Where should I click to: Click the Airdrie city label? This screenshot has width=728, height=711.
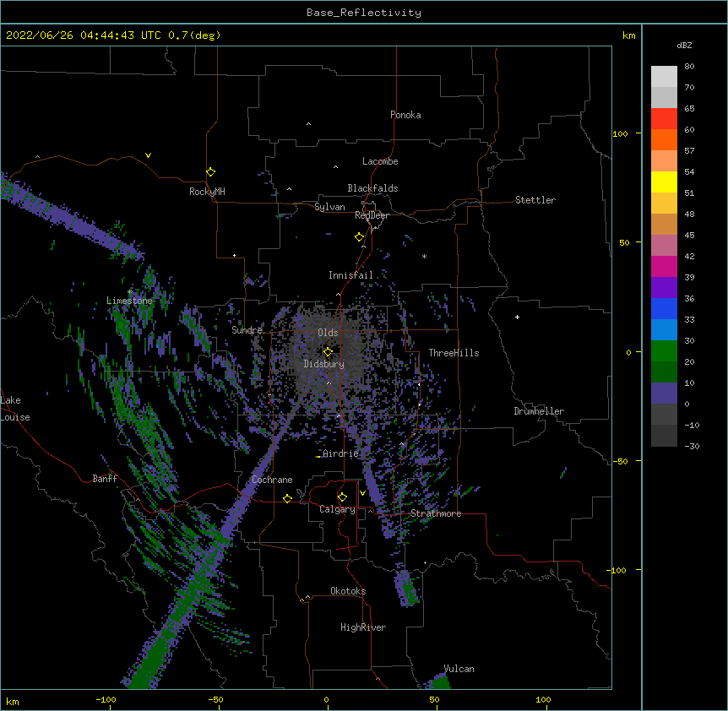[x=341, y=453]
